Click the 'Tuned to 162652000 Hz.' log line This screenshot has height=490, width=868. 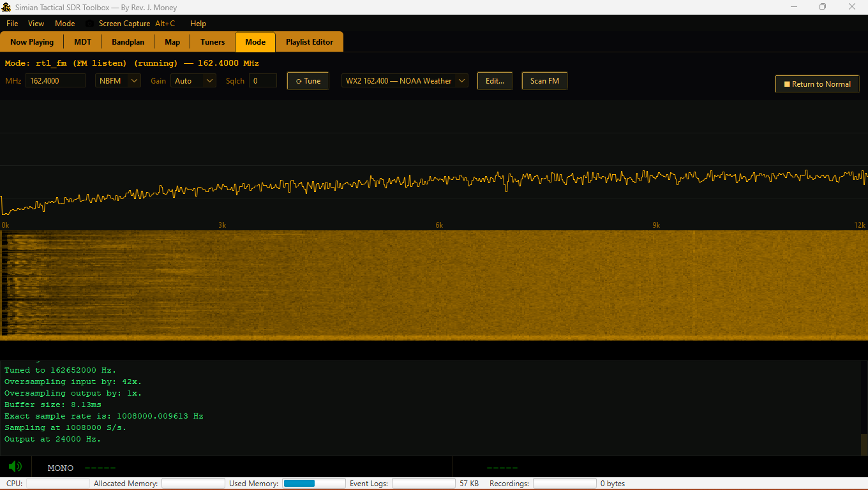click(61, 370)
